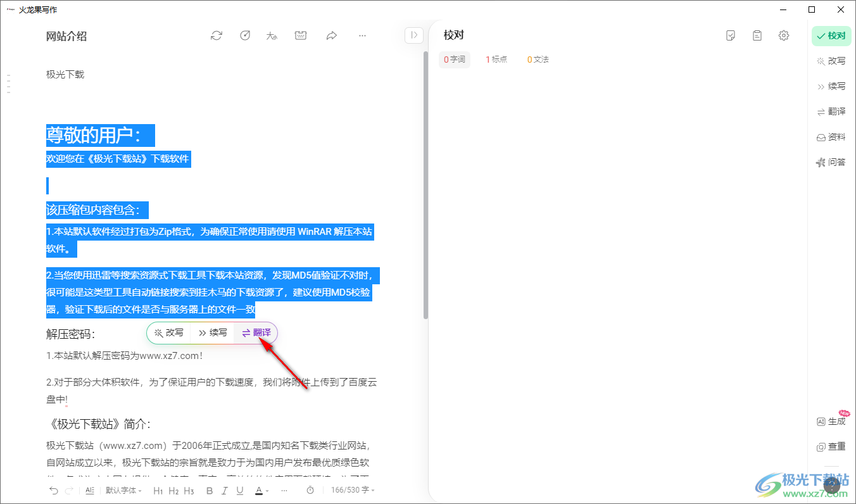Click the outline handle at left margin
856x504 pixels.
pyautogui.click(x=9, y=84)
